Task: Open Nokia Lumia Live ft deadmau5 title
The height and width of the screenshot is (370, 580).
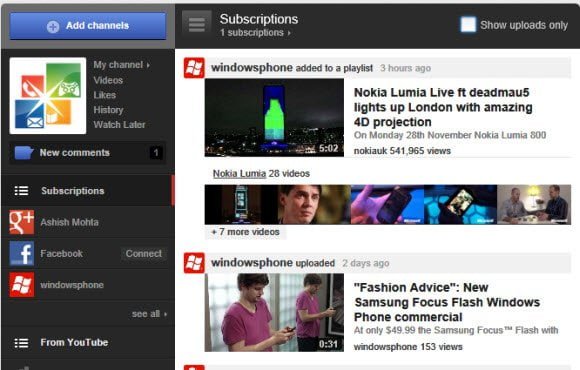Action: [x=443, y=107]
